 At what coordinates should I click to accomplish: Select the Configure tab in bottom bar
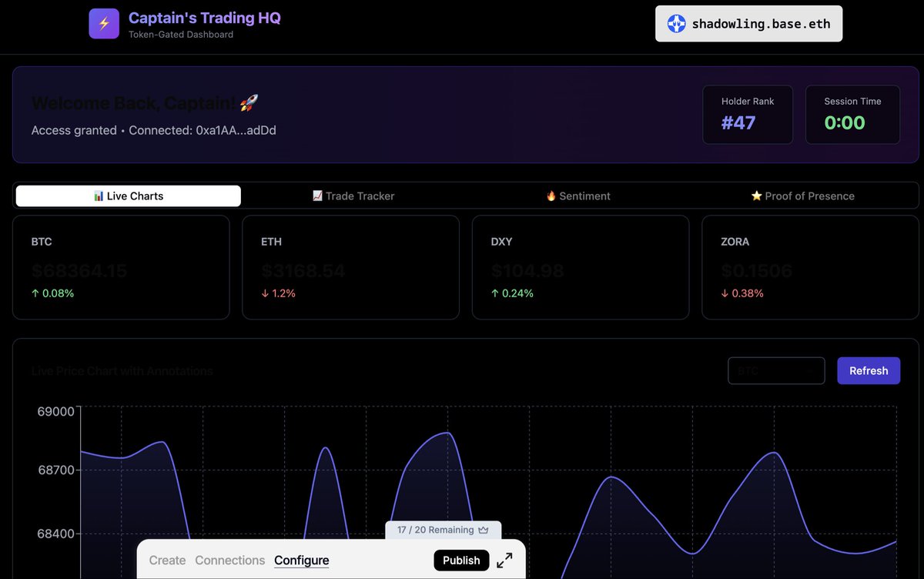point(302,561)
